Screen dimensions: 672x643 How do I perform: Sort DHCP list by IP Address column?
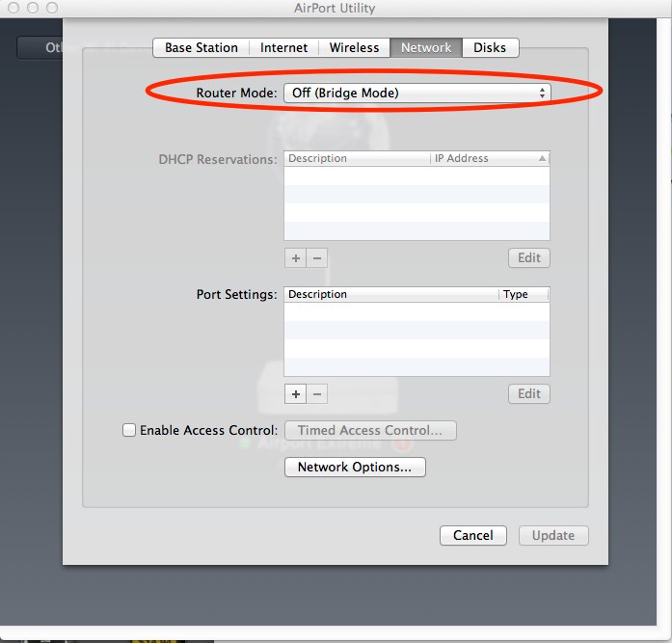(482, 158)
